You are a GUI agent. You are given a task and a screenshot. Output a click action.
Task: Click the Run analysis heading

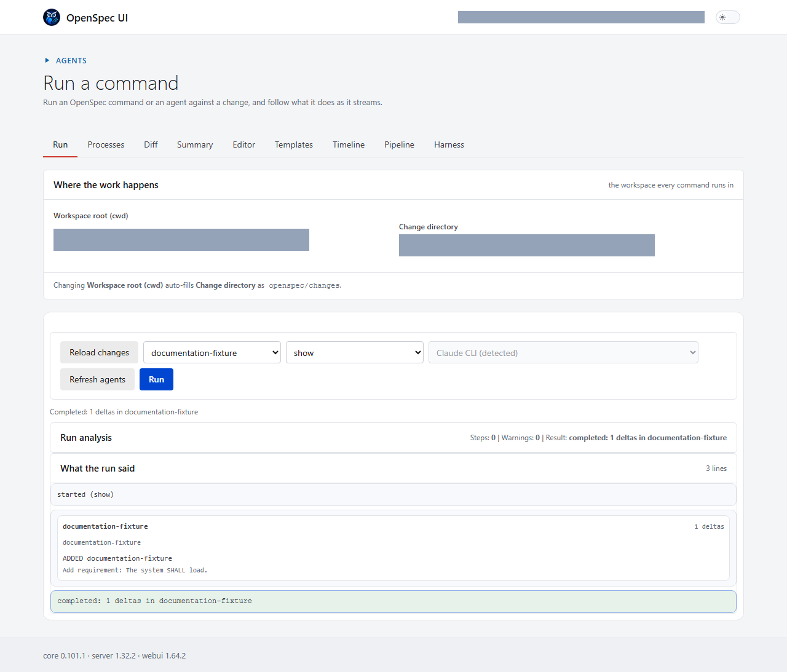86,438
